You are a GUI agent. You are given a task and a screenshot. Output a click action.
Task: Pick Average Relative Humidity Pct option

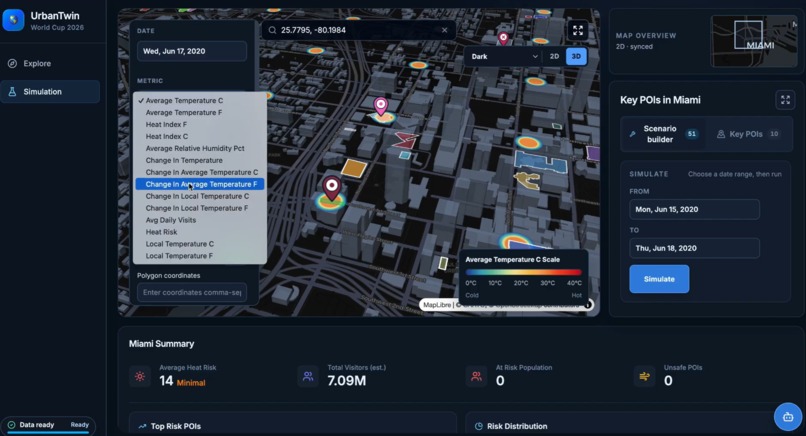pyautogui.click(x=199, y=148)
